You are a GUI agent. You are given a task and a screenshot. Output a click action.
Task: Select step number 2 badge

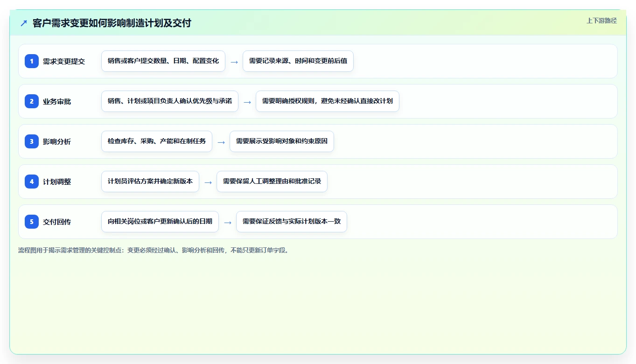point(32,101)
